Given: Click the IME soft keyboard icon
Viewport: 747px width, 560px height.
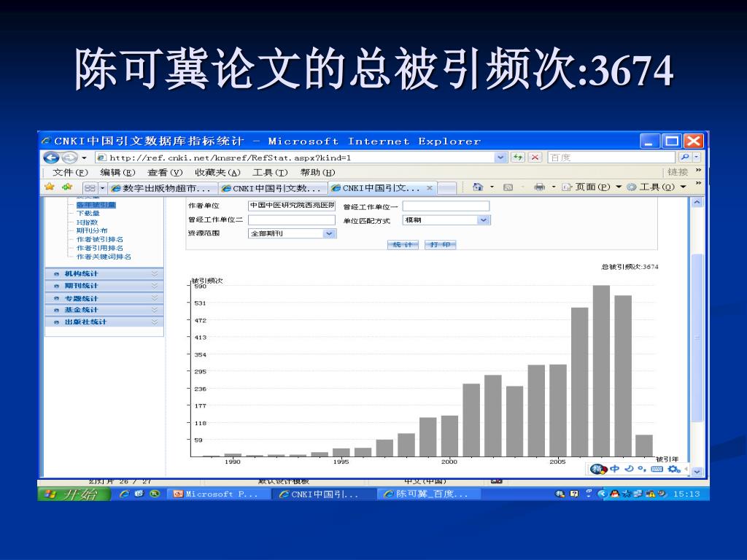Looking at the screenshot, I should click(x=657, y=469).
